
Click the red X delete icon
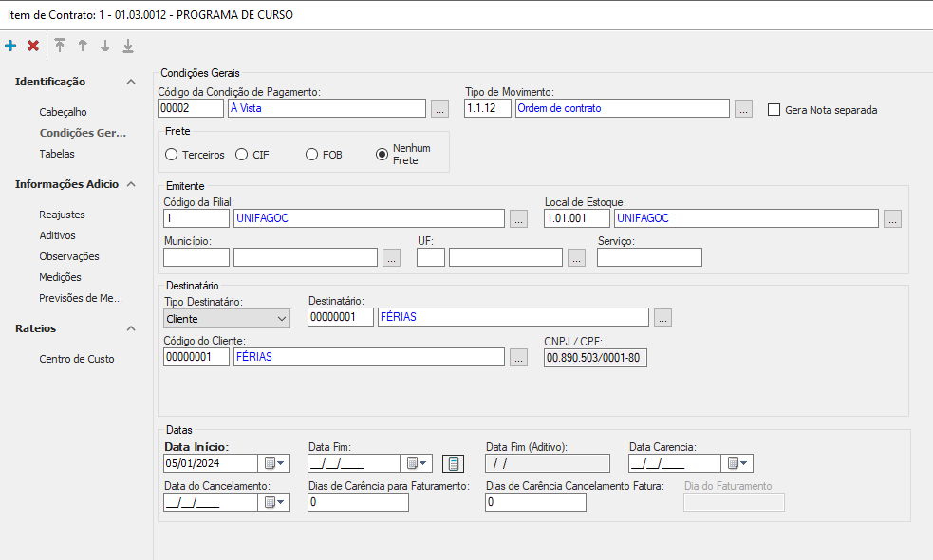click(x=33, y=46)
